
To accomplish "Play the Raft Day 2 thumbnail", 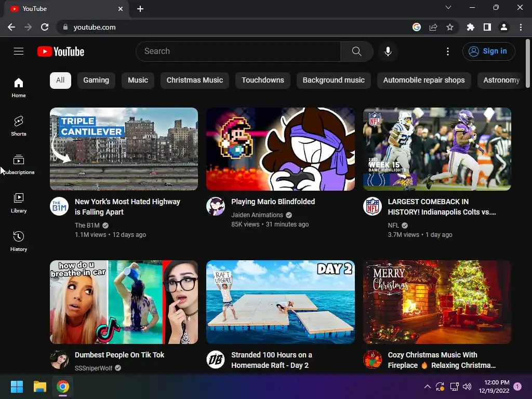I will [x=281, y=302].
